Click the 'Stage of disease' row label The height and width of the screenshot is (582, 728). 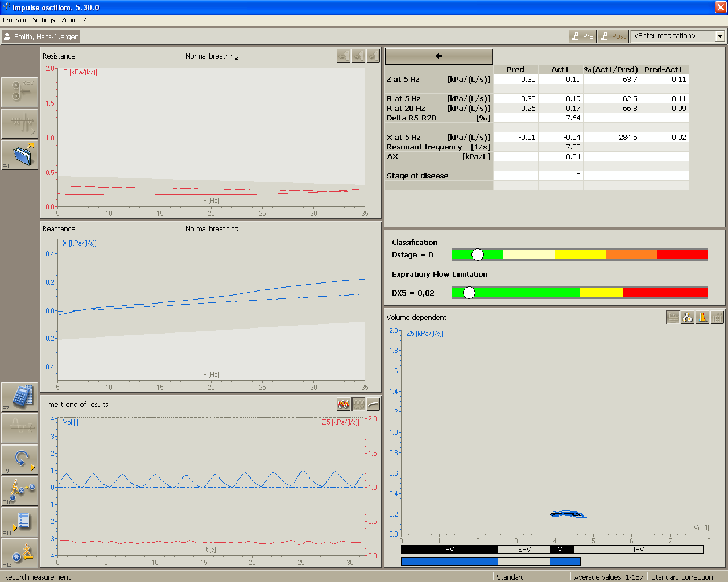click(417, 176)
